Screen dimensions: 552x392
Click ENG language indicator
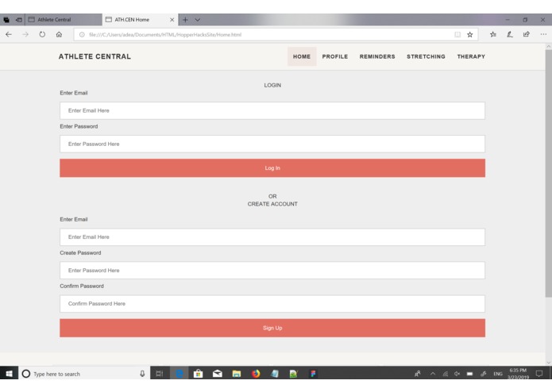(x=498, y=374)
